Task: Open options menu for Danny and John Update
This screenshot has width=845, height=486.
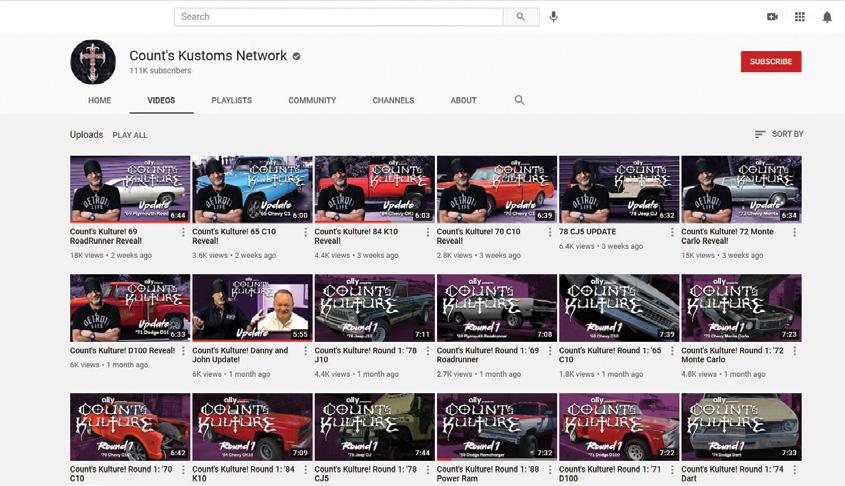Action: [306, 351]
